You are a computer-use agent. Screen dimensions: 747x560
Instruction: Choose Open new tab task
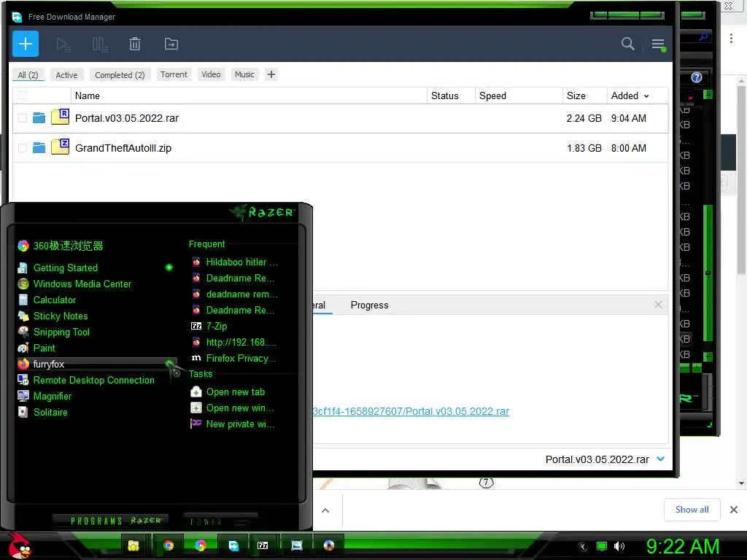[x=228, y=392]
